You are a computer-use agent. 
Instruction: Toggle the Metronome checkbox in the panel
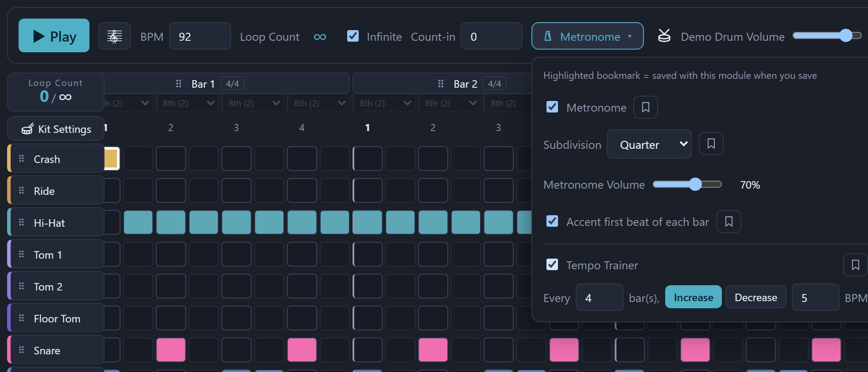pyautogui.click(x=552, y=107)
